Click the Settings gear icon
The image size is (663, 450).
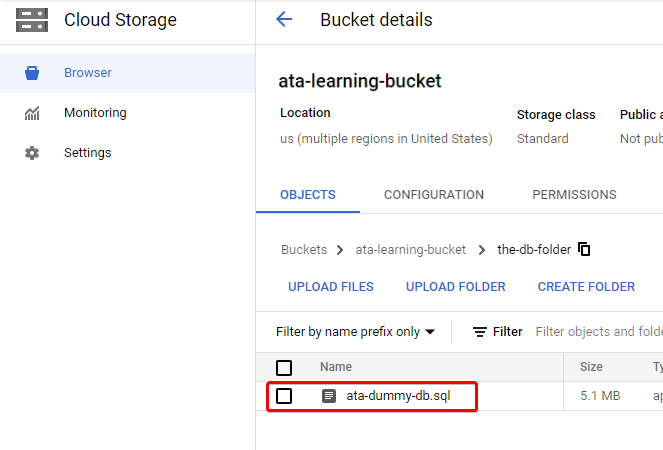32,153
